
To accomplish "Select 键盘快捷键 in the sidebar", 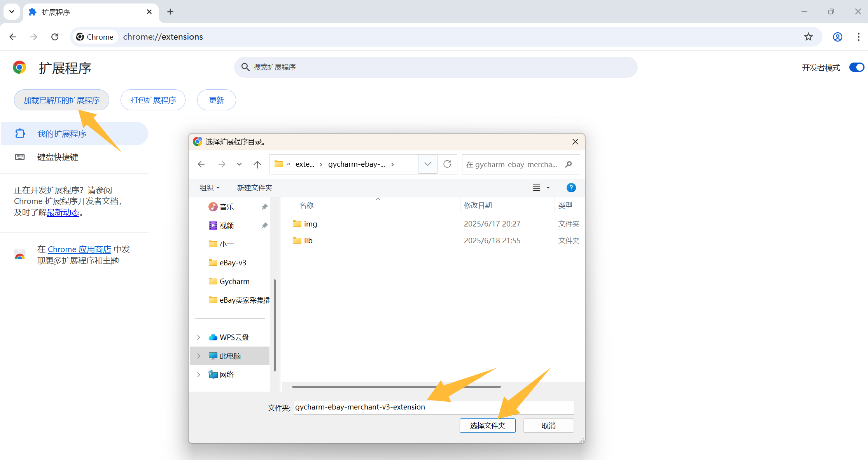I will (58, 157).
